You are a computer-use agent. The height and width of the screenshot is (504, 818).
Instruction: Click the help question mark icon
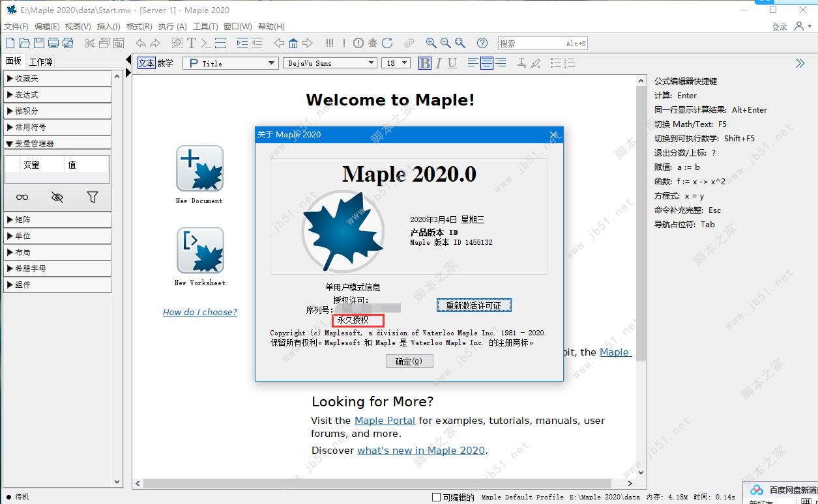coord(482,43)
